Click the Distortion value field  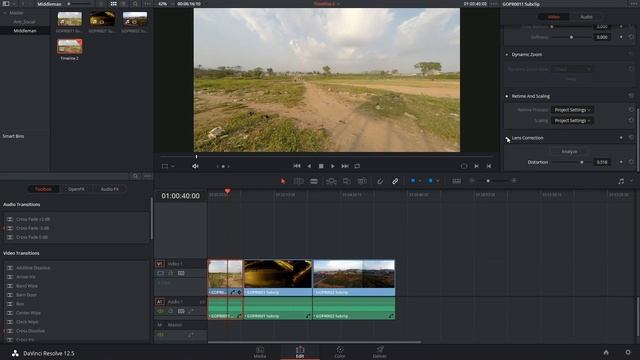click(x=602, y=162)
